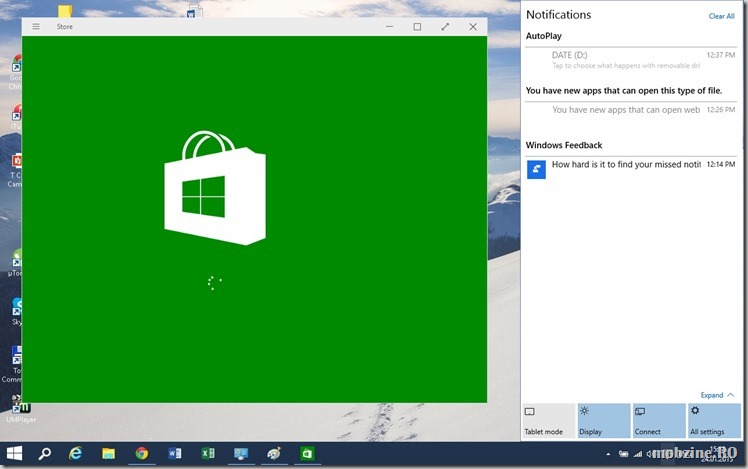Viewport: 748px width, 469px height.
Task: Click the AutoPlay group header
Action: 543,36
